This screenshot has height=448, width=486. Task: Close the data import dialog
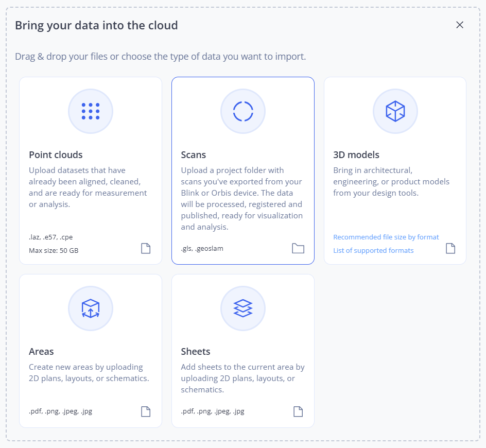460,25
